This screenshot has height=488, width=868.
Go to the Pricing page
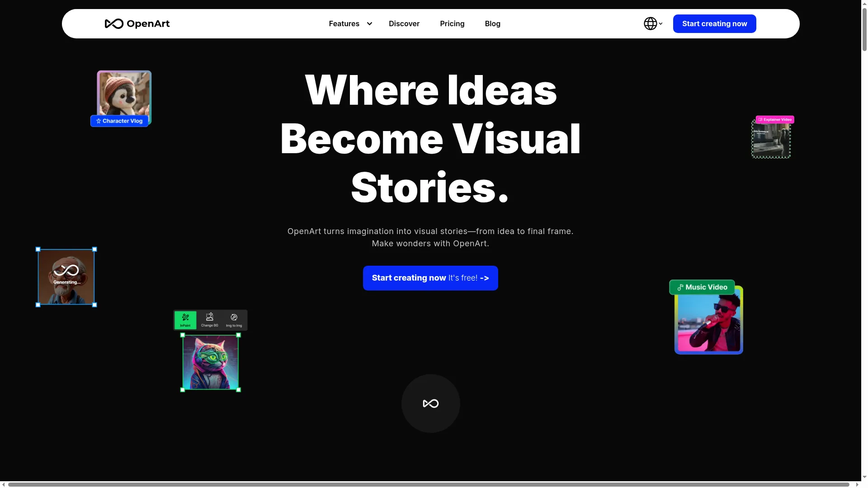[452, 23]
